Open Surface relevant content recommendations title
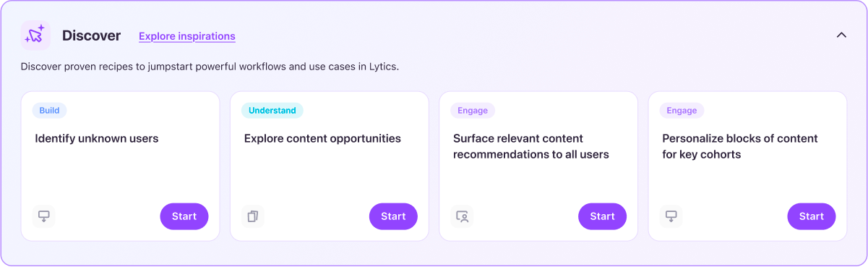 531,146
